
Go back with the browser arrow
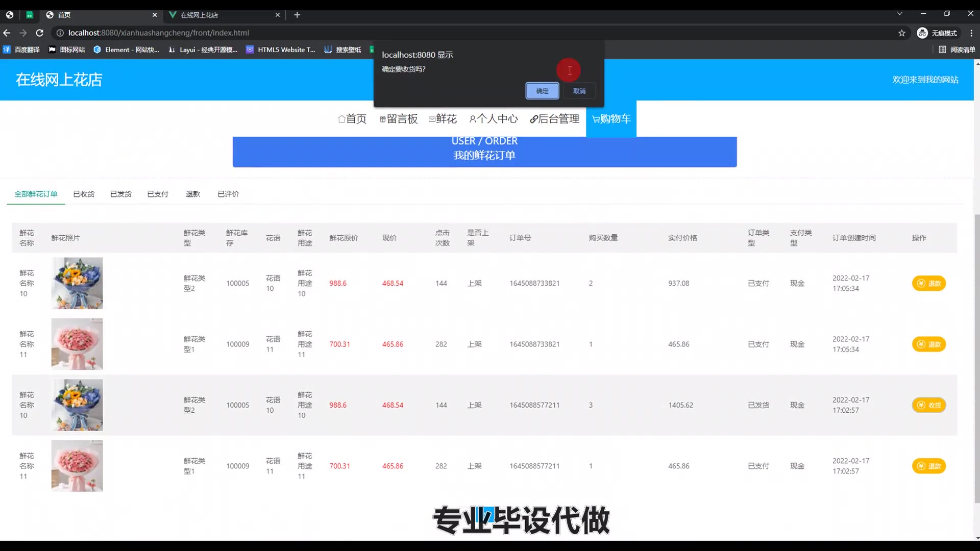7,33
